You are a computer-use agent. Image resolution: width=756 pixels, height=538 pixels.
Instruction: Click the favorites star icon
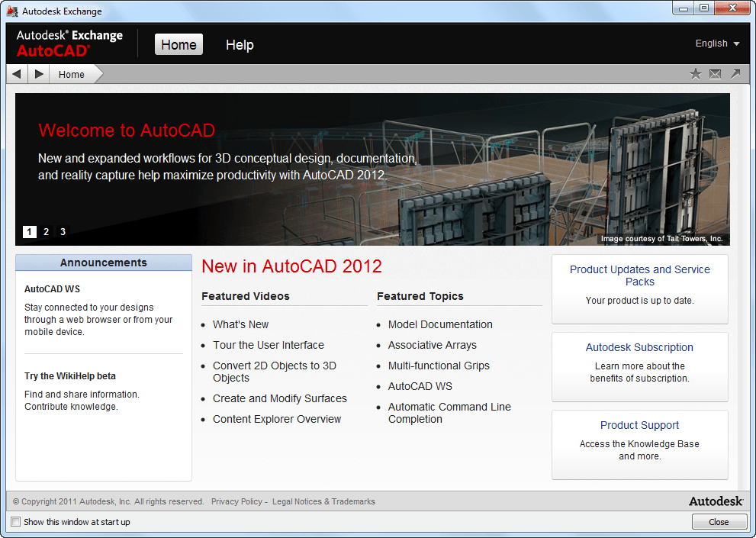point(695,73)
